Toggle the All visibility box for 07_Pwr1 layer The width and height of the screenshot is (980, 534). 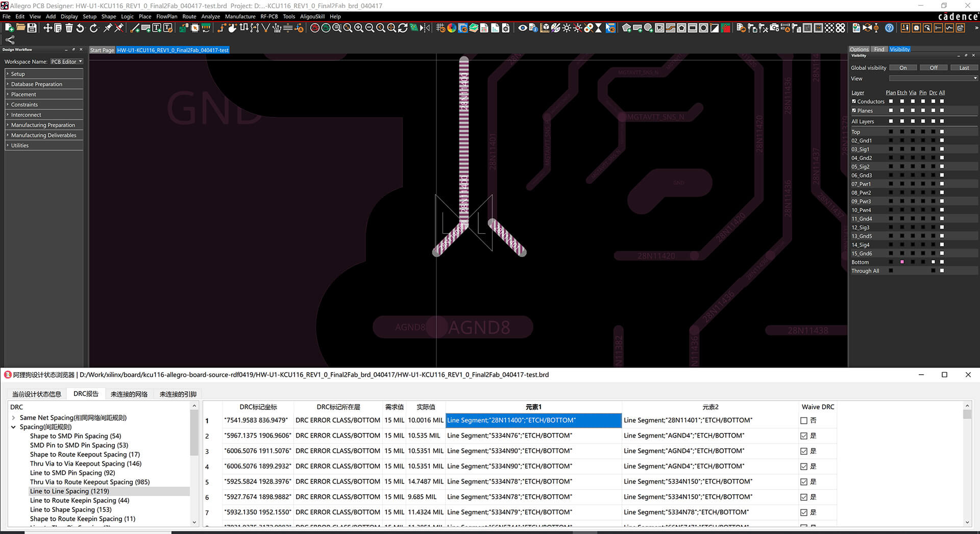tap(942, 184)
